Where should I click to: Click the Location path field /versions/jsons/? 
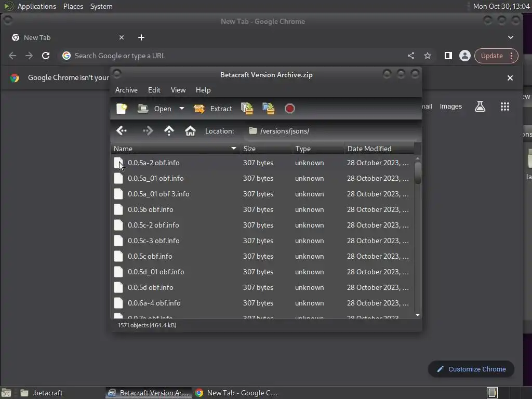[332, 131]
